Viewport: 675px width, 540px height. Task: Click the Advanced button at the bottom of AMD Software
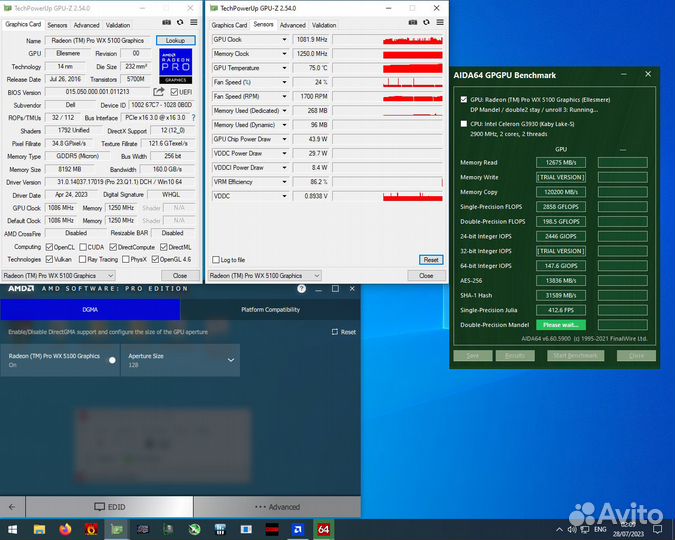click(277, 507)
